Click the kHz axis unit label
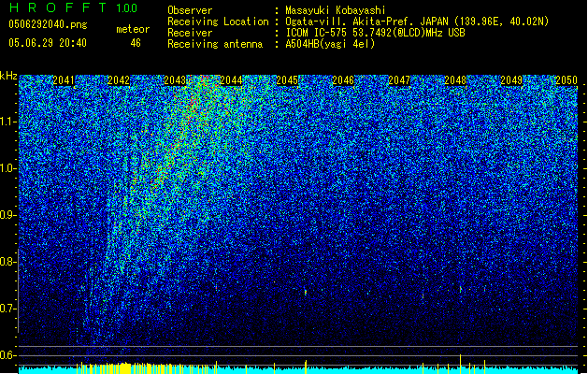 click(8, 76)
